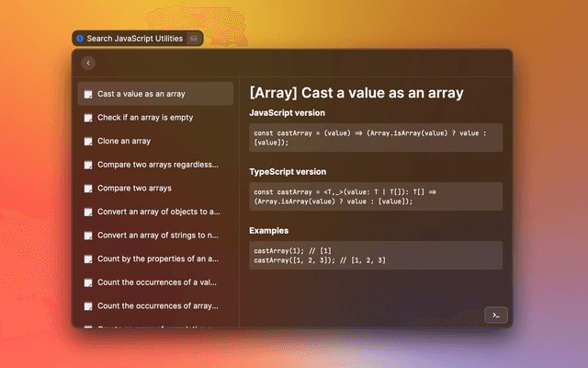This screenshot has width=588, height=368.
Task: Select Count the occurrences of array entry
Action: 158,305
